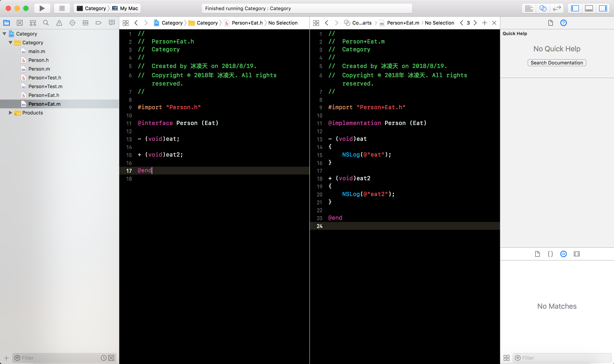Open the Source Control navigator icon
The height and width of the screenshot is (364, 614).
click(x=20, y=23)
